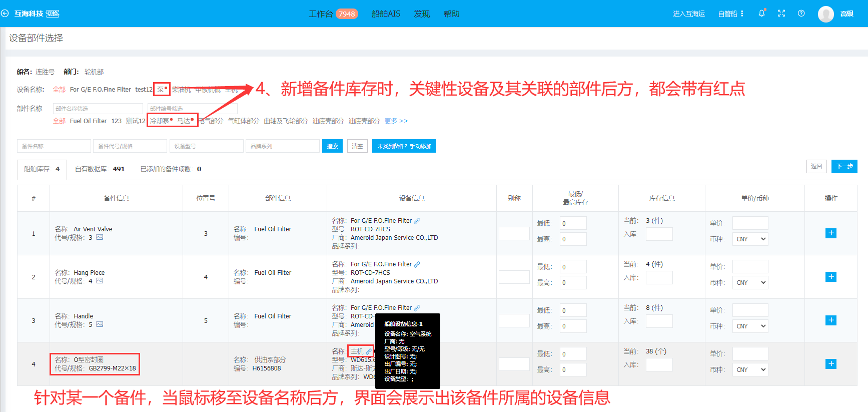Open image icon for Air Vent Valve
This screenshot has width=868, height=412.
pos(100,237)
